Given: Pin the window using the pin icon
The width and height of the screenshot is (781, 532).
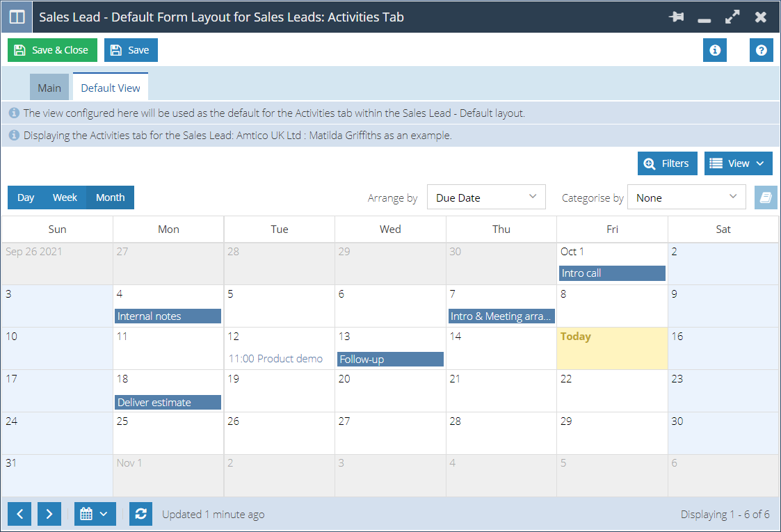Looking at the screenshot, I should coord(676,17).
